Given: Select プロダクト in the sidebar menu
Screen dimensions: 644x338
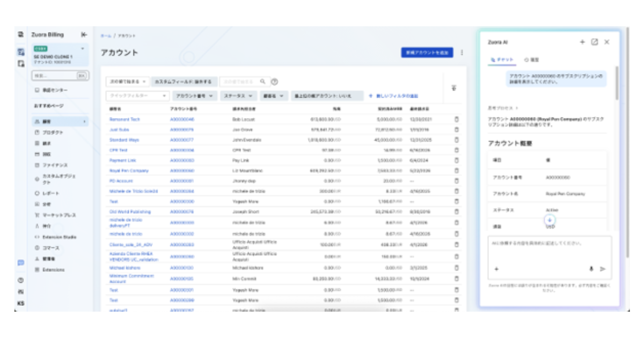Looking at the screenshot, I should click(53, 132).
